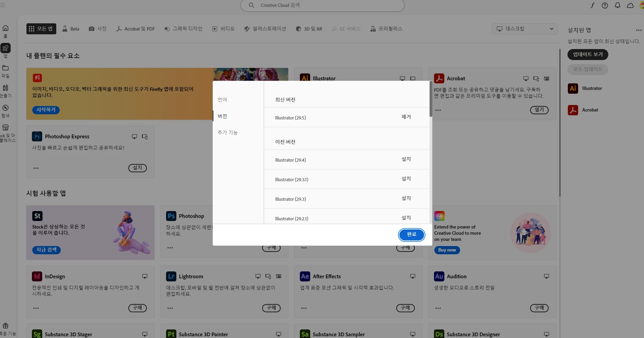644x338 pixels.
Task: Open more options in installed apps panel
Action: [639, 30]
